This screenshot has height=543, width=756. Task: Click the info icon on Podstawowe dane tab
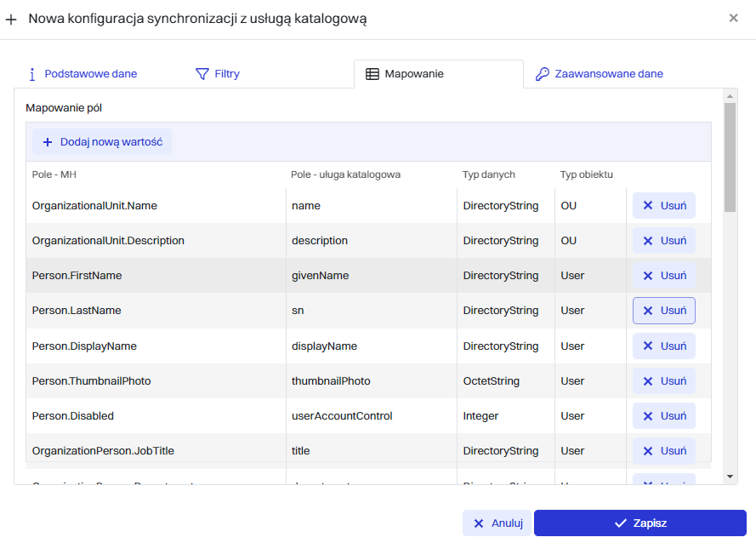[x=32, y=74]
